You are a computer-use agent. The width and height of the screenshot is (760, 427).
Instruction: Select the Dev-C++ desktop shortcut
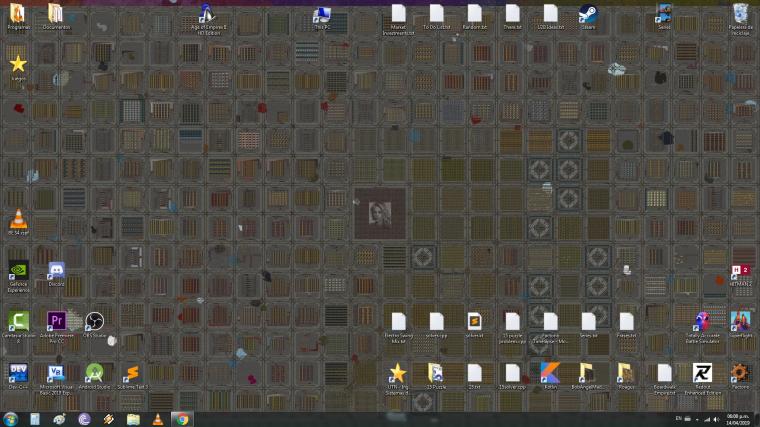click(18, 377)
